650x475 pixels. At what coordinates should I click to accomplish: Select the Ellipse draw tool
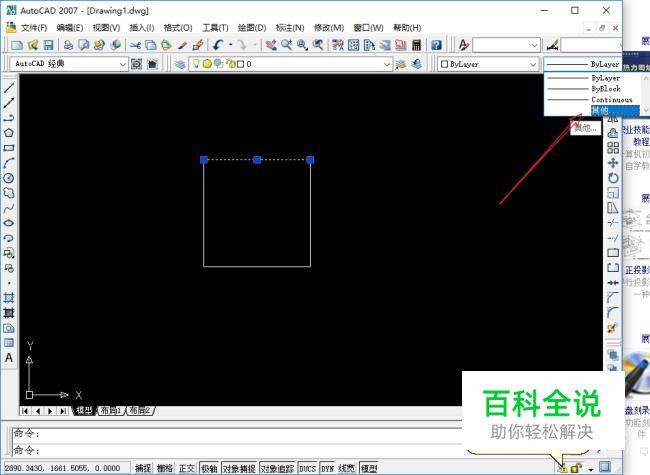click(x=9, y=223)
